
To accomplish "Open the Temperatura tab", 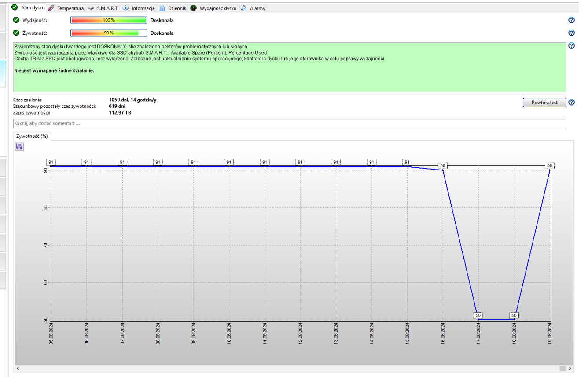I will click(66, 8).
